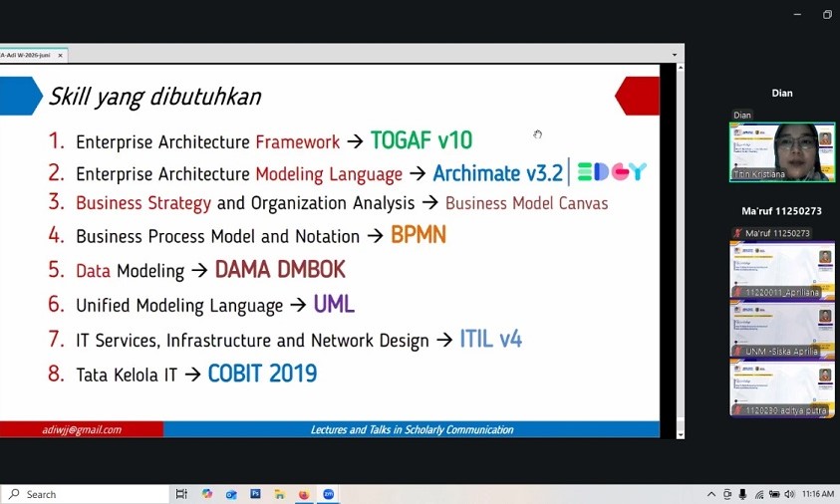
Task: Click 'Unified Modeling Language' text
Action: [x=179, y=306]
